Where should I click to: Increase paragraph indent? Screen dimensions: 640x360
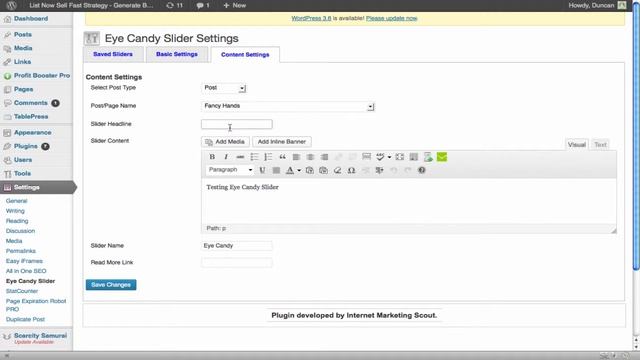(x=379, y=170)
